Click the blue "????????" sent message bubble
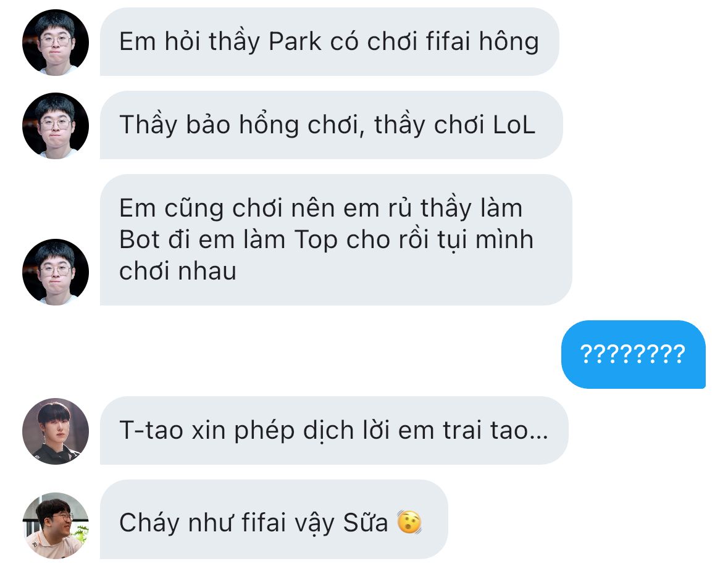This screenshot has height=569, width=728. pos(634,354)
